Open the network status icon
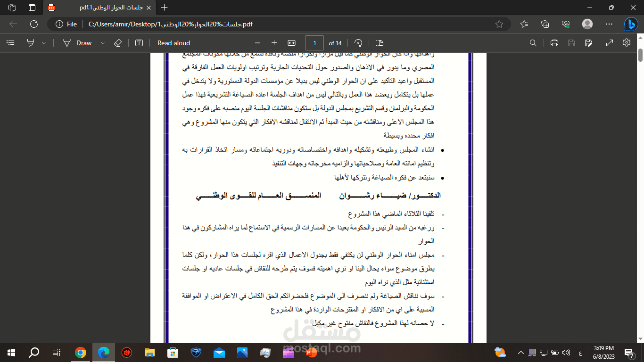Image resolution: width=644 pixels, height=362 pixels. pyautogui.click(x=543, y=353)
